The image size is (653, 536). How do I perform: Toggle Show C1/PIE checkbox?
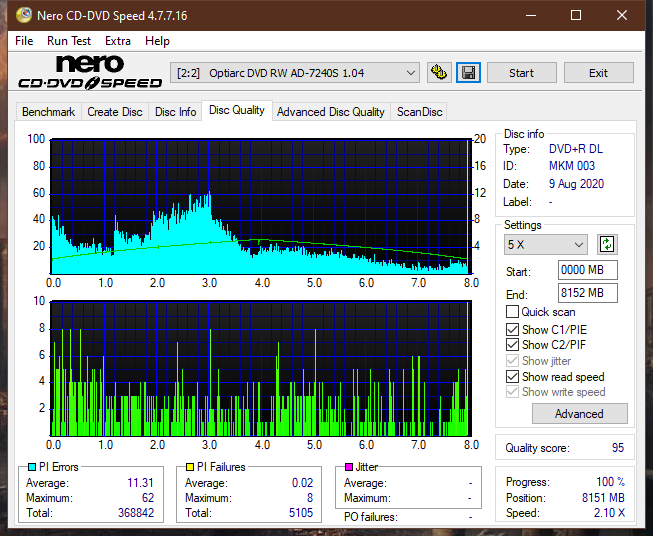click(x=512, y=329)
